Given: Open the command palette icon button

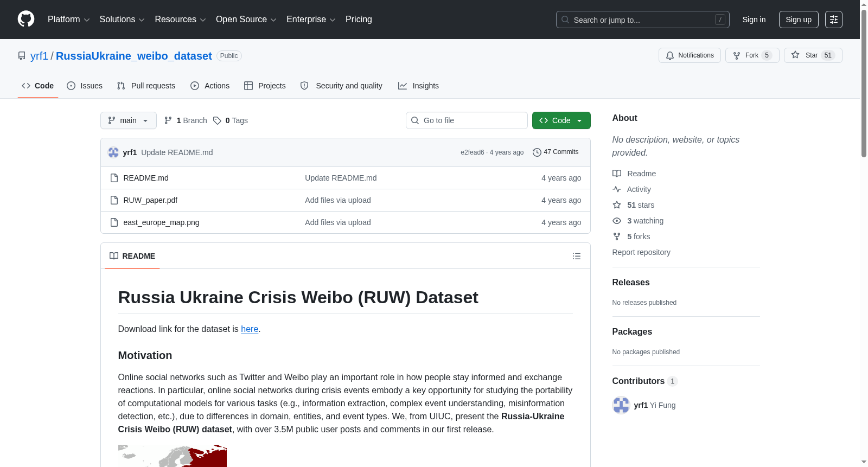Looking at the screenshot, I should point(834,20).
